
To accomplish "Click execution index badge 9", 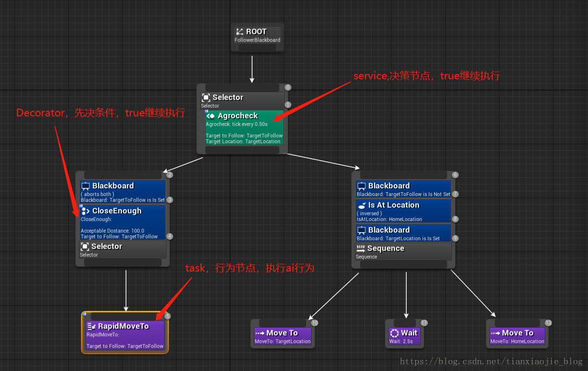I will point(455,238).
